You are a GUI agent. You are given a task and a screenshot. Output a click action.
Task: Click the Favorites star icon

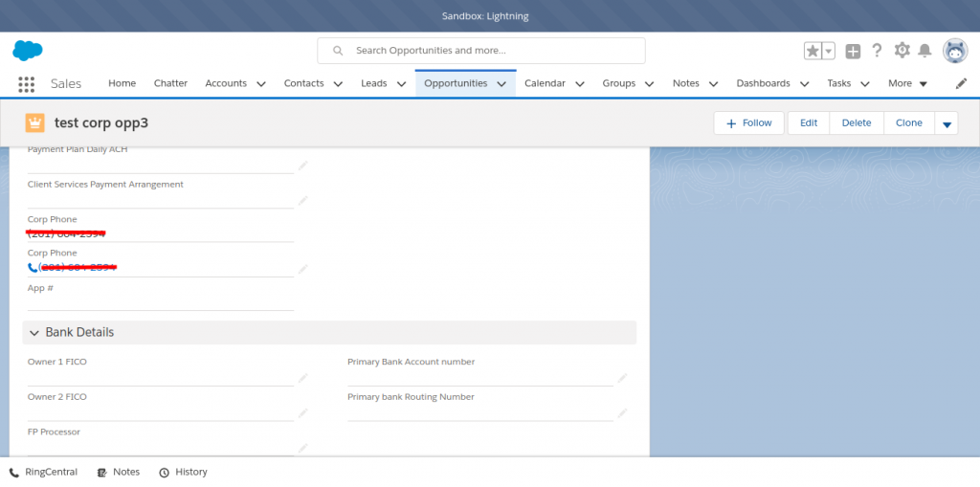(x=813, y=51)
